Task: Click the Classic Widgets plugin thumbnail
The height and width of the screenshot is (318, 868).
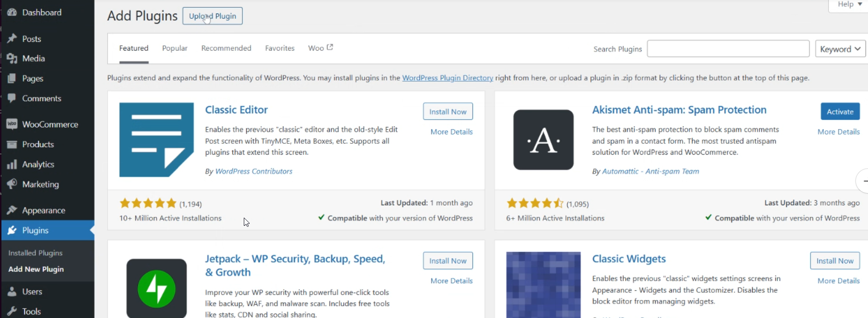Action: point(543,285)
